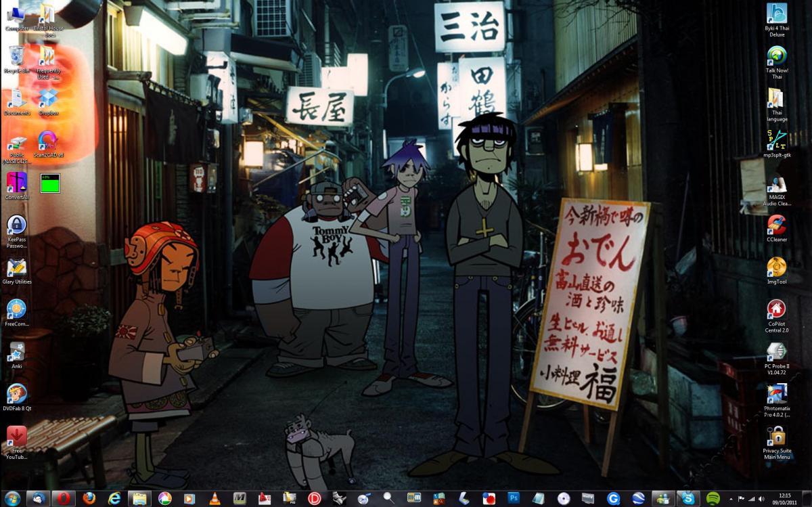Launch Scan2CAD v8 shortcut

point(49,144)
